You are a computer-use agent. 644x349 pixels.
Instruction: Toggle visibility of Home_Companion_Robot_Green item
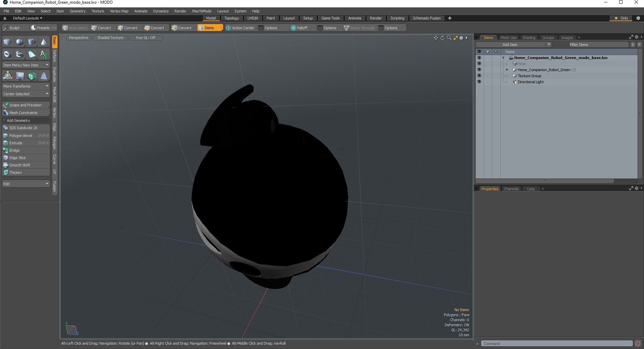pyautogui.click(x=479, y=69)
